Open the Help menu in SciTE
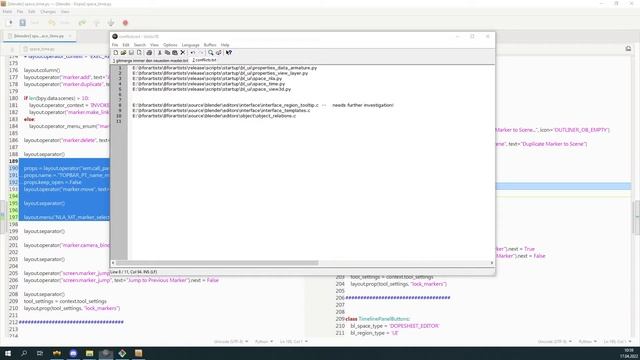Viewport: 640px width, 360px height. pyautogui.click(x=225, y=45)
